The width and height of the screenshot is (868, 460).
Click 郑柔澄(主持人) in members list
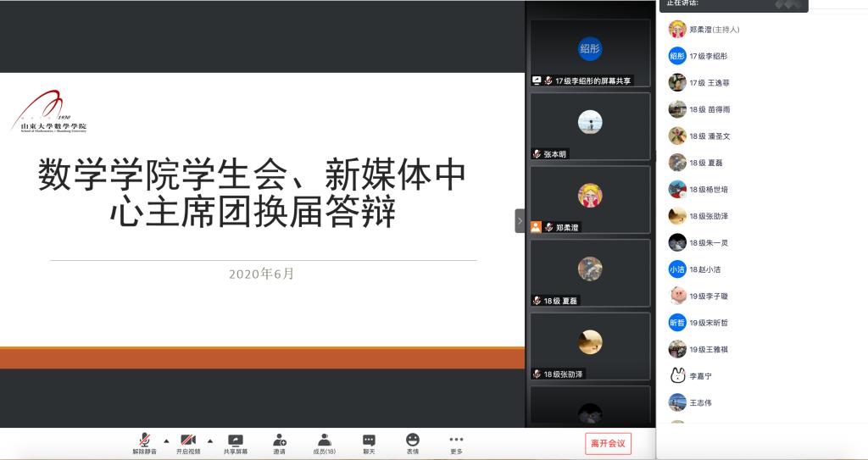[x=714, y=30]
